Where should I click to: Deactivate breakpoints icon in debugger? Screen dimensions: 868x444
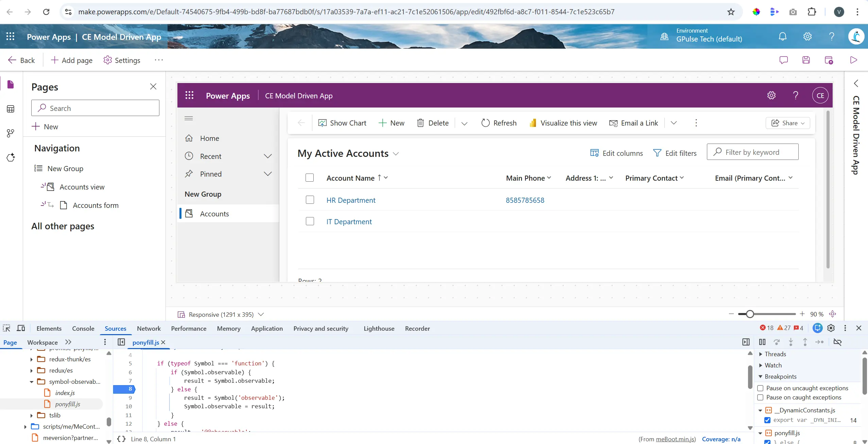(838, 342)
